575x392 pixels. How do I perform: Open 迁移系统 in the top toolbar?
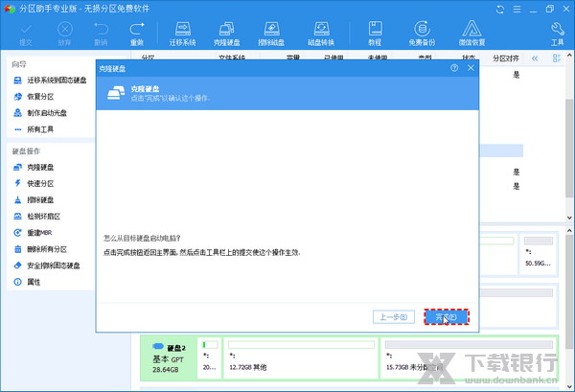(x=183, y=35)
